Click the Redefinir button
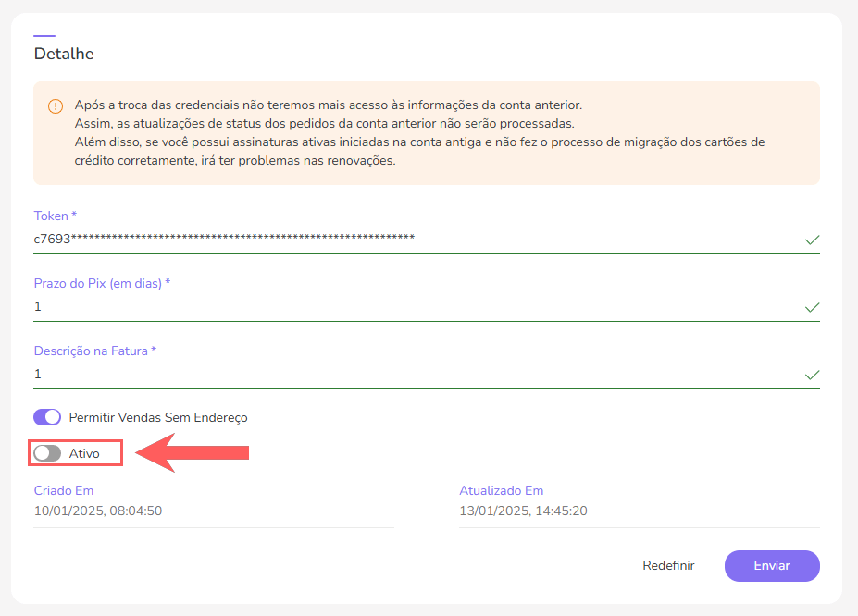Image resolution: width=858 pixels, height=616 pixels. [x=668, y=566]
